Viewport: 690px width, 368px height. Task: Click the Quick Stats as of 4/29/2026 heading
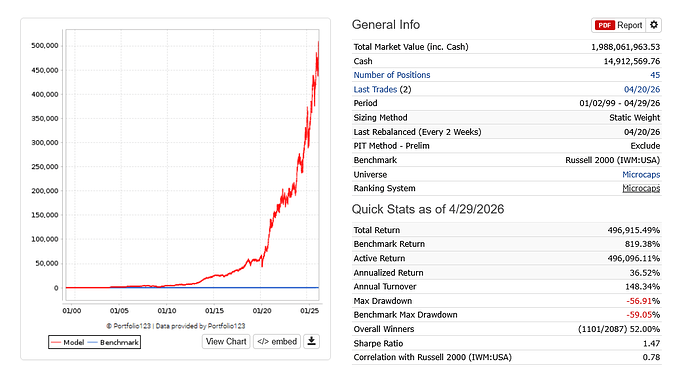pos(428,209)
